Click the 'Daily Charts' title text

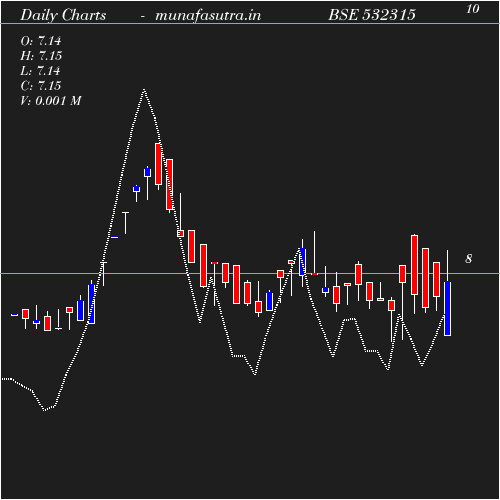click(63, 15)
